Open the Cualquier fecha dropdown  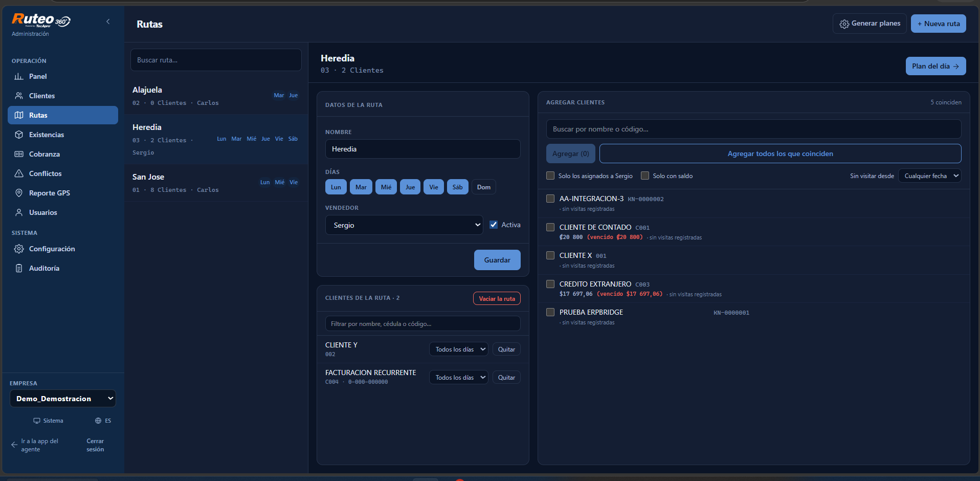(x=930, y=176)
